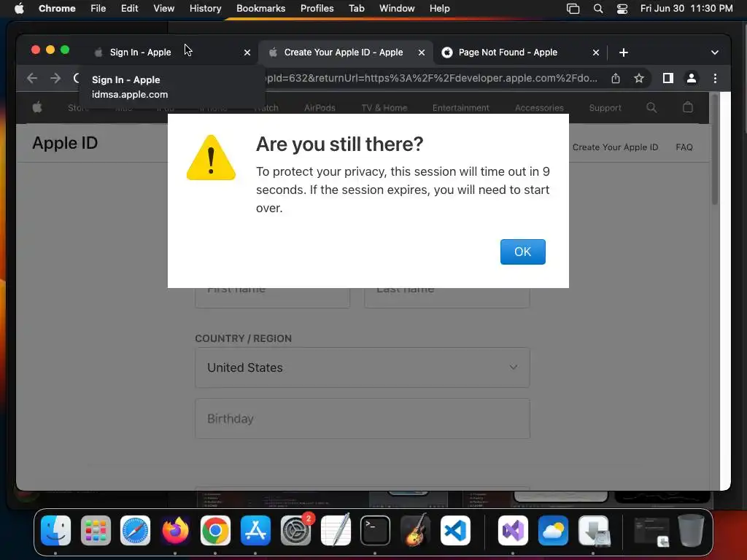Open Accessories in site navigation

pyautogui.click(x=539, y=108)
